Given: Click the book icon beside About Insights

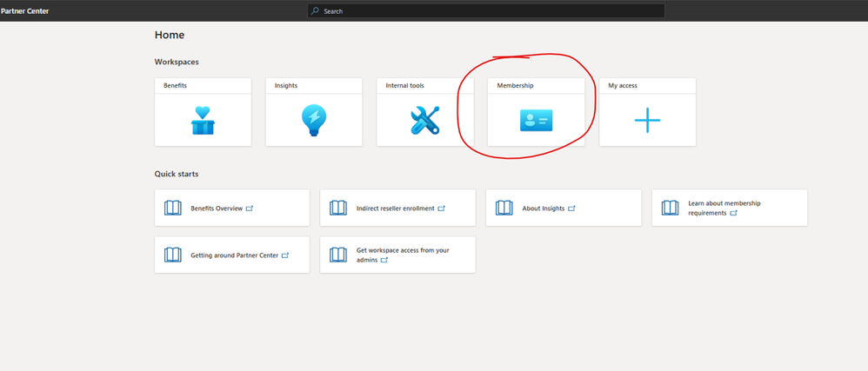Looking at the screenshot, I should pos(504,208).
